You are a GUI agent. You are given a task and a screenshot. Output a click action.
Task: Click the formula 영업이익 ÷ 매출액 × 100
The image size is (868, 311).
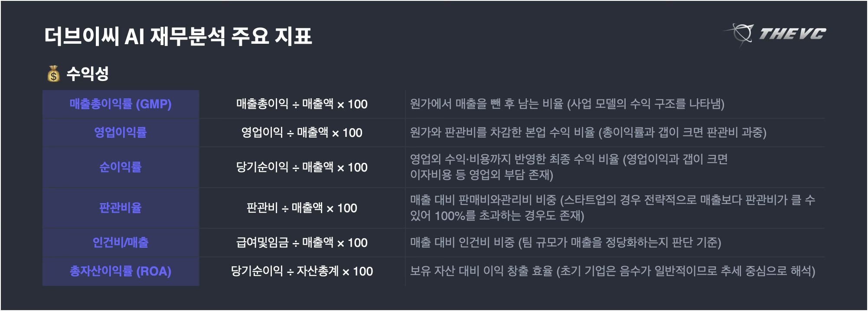pos(302,133)
